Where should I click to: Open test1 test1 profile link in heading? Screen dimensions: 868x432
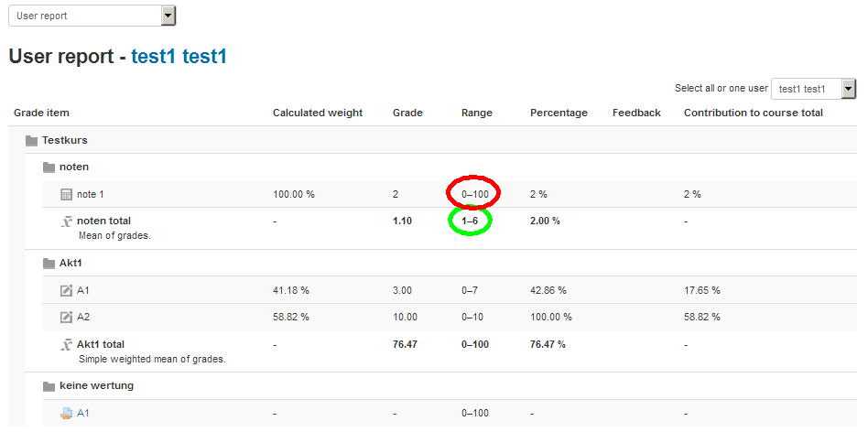(x=179, y=57)
